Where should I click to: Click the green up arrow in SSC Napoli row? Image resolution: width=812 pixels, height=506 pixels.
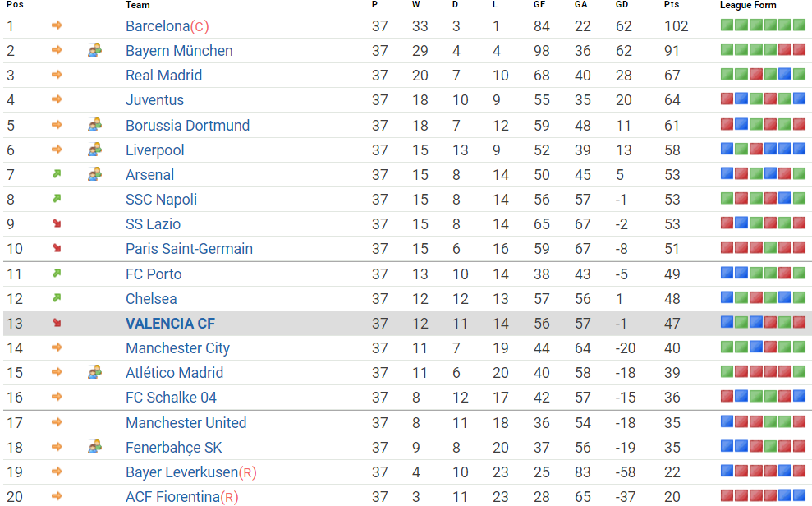coord(57,199)
